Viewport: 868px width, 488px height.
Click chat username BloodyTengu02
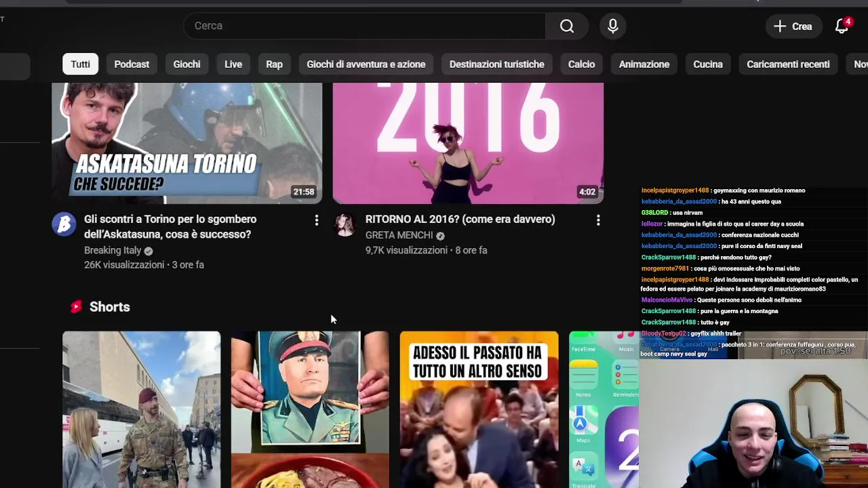point(663,333)
